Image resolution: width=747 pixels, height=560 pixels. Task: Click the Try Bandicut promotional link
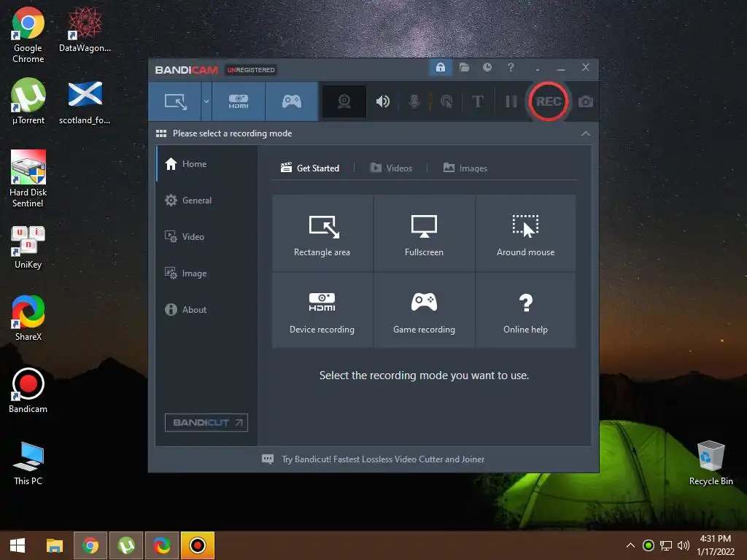382,459
